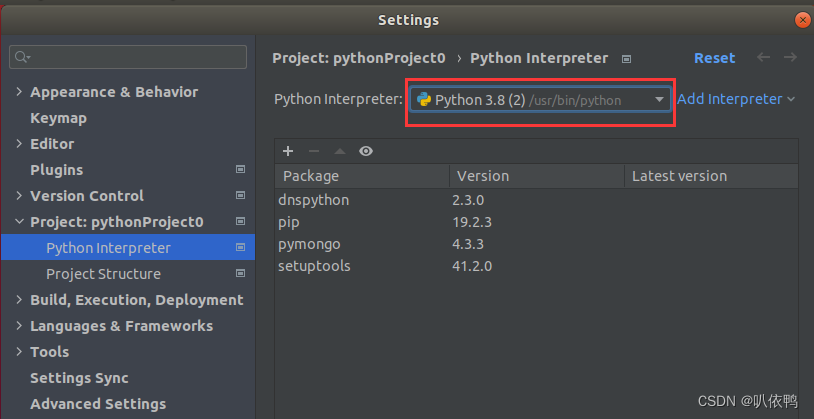Close the Settings dialog window
814x419 pixels.
802,20
